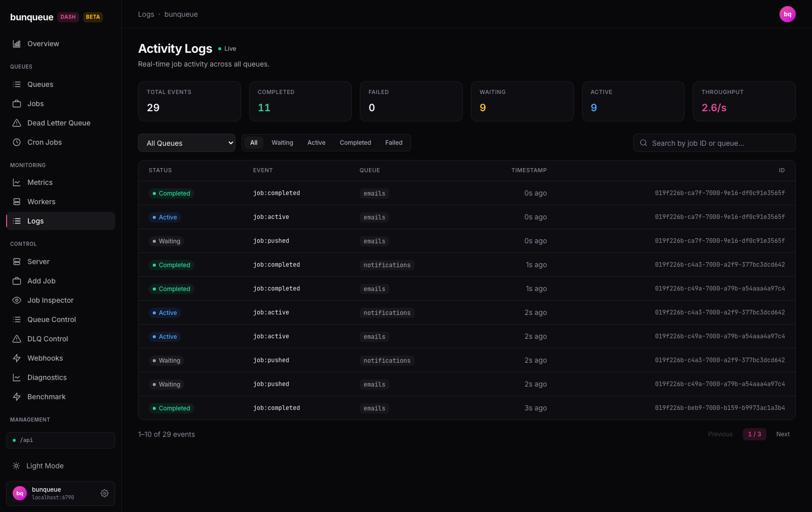Open Cron Jobs clock icon
Viewport: 812px width, 512px height.
point(17,142)
